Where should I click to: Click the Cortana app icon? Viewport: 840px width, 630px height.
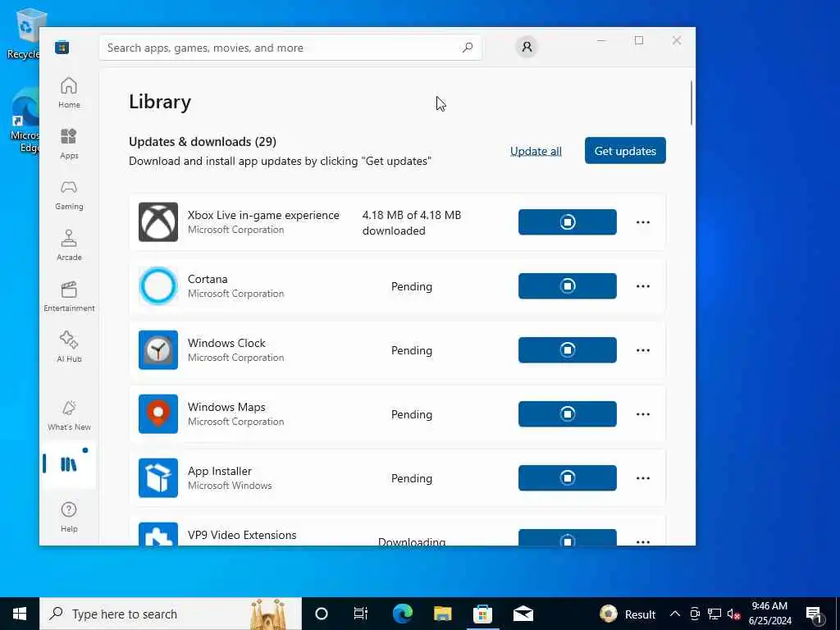(158, 286)
